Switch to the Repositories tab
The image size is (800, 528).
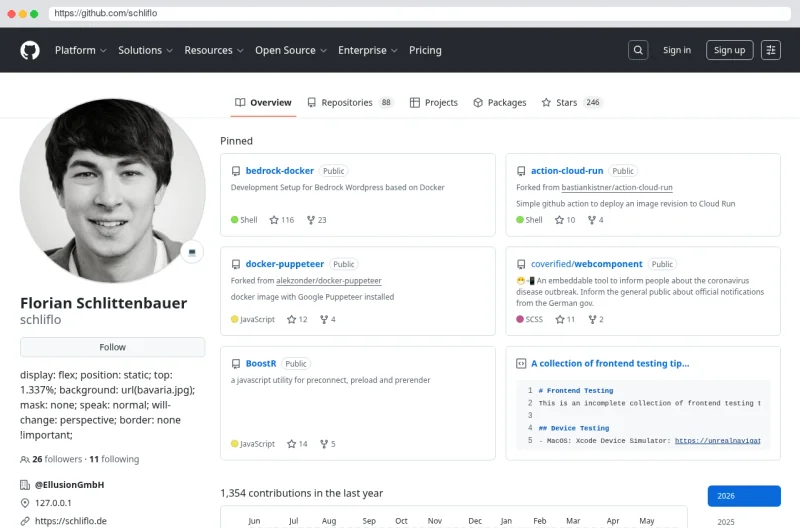click(x=350, y=103)
